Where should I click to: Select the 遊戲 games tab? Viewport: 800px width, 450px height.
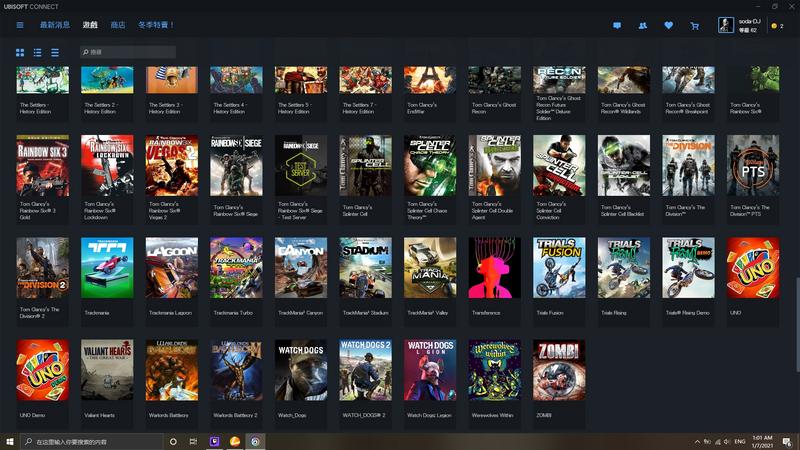pos(90,24)
